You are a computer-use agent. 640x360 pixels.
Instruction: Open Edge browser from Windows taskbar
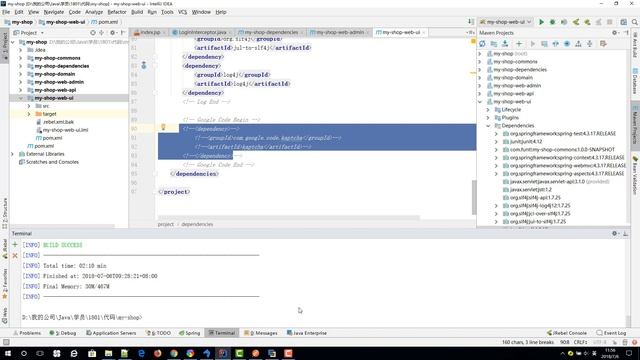tap(141, 353)
